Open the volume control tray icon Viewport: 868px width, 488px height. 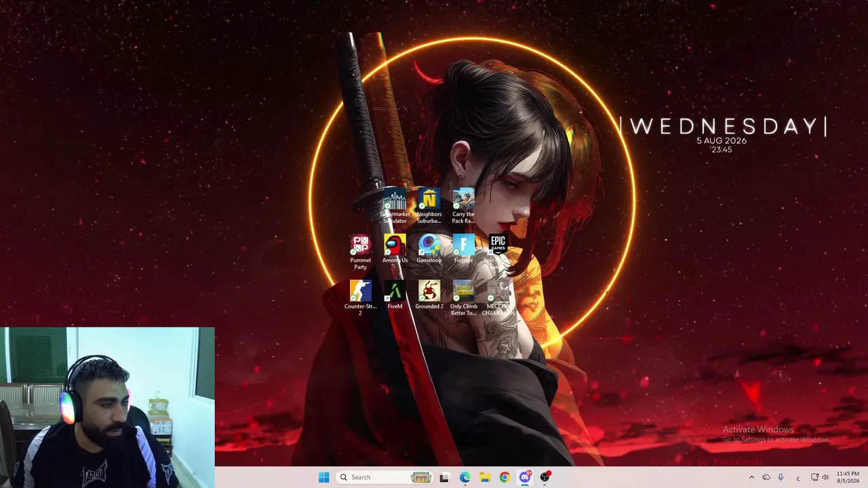(825, 477)
